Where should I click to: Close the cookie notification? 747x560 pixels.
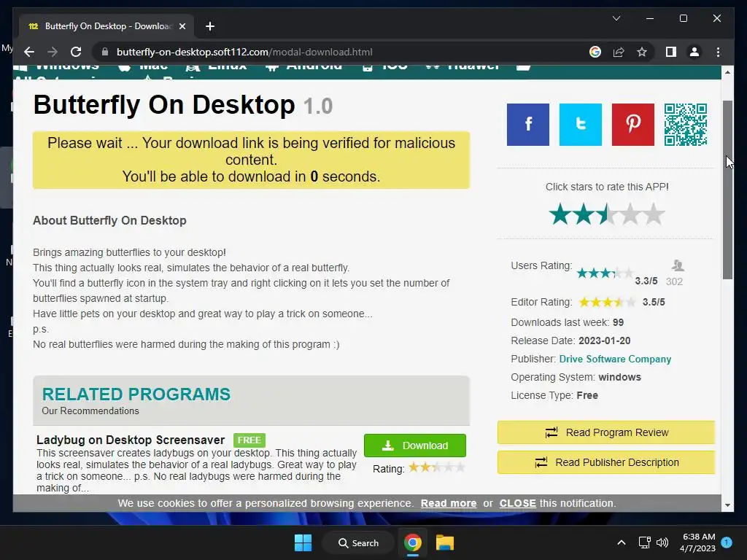517,503
